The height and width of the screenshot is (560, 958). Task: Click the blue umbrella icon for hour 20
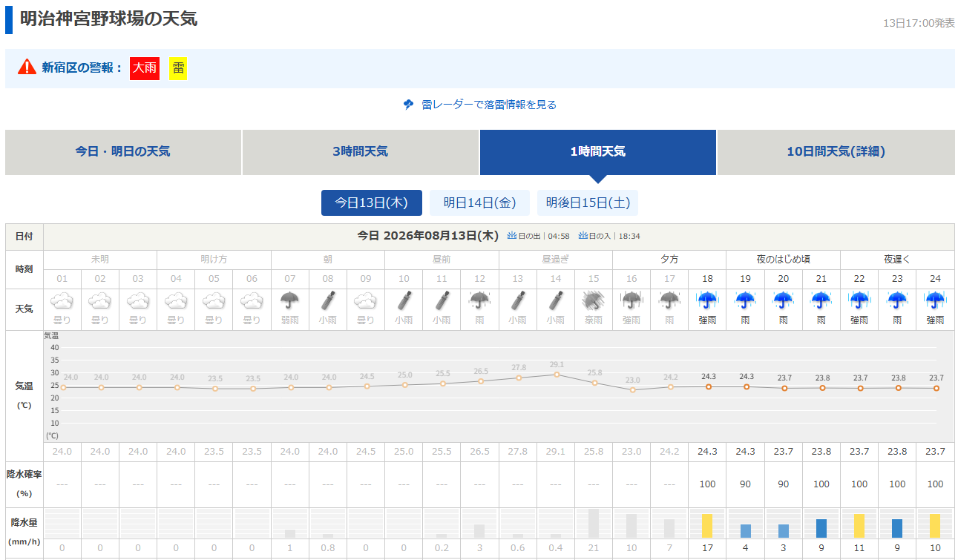(x=784, y=300)
